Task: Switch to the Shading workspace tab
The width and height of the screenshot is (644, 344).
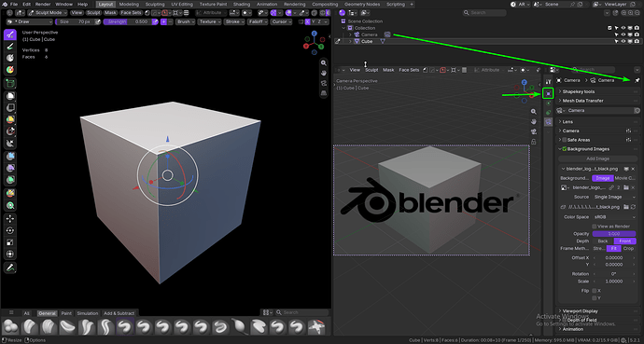Action: tap(242, 4)
